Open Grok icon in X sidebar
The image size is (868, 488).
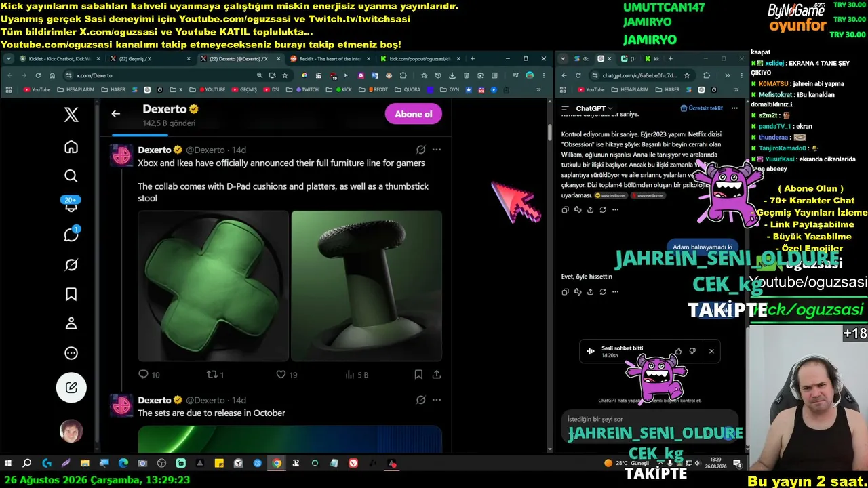coord(71,264)
